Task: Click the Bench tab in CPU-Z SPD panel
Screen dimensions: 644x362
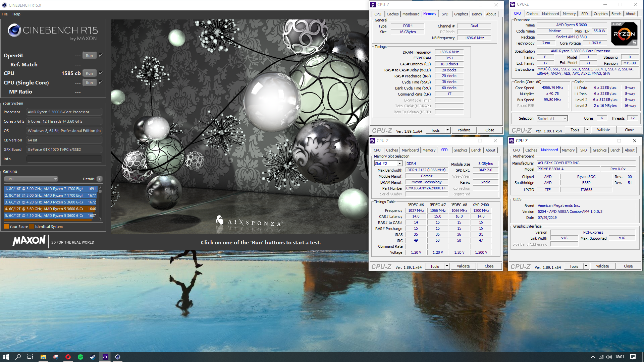Action: [476, 150]
